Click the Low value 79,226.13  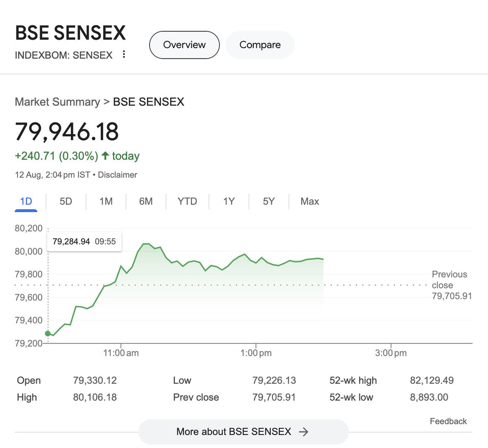(274, 381)
